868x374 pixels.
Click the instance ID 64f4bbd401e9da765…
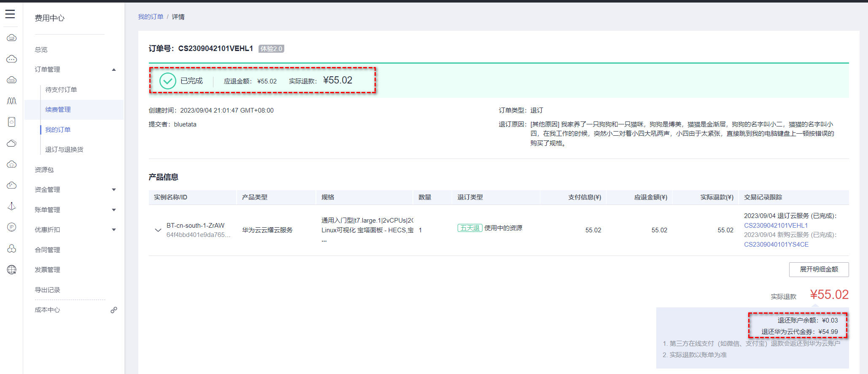pos(198,235)
